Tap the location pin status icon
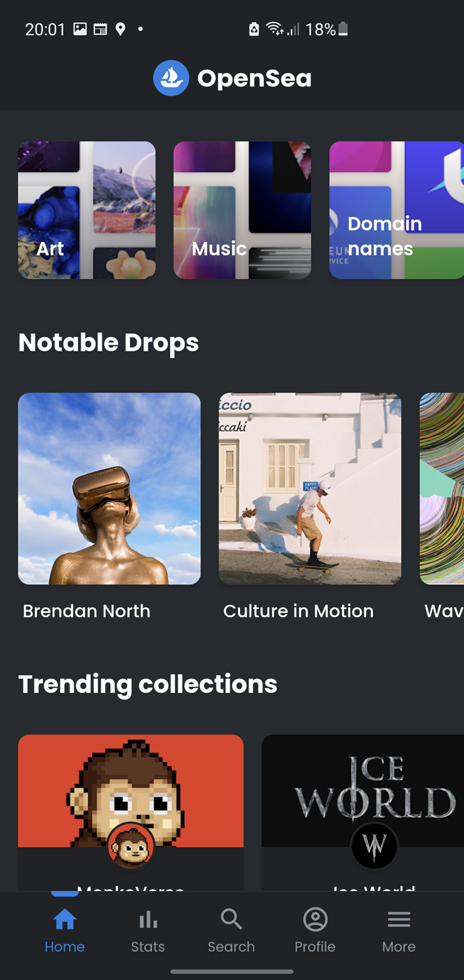Image resolution: width=464 pixels, height=980 pixels. (121, 29)
